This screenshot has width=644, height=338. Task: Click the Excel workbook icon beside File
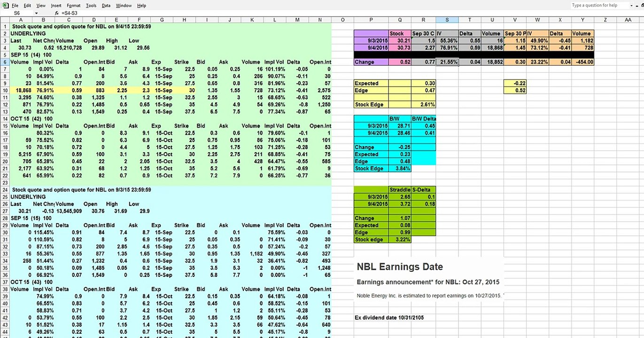point(4,5)
